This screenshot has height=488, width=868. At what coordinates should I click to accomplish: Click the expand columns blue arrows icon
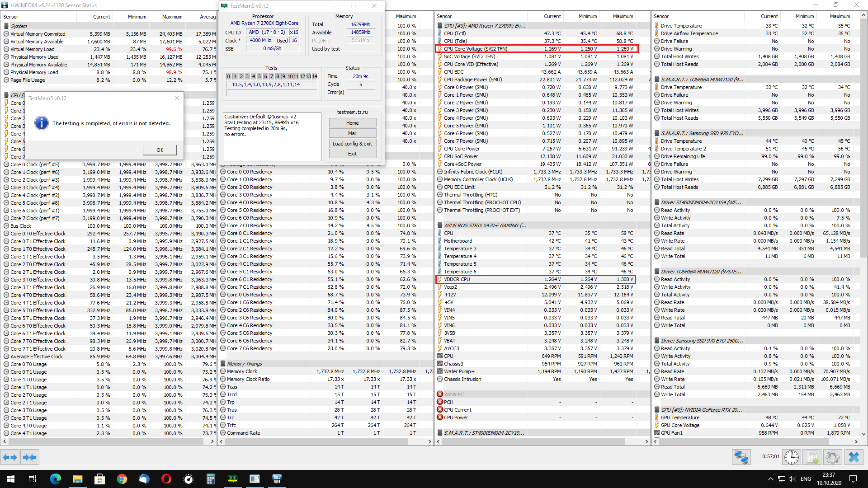[10, 457]
